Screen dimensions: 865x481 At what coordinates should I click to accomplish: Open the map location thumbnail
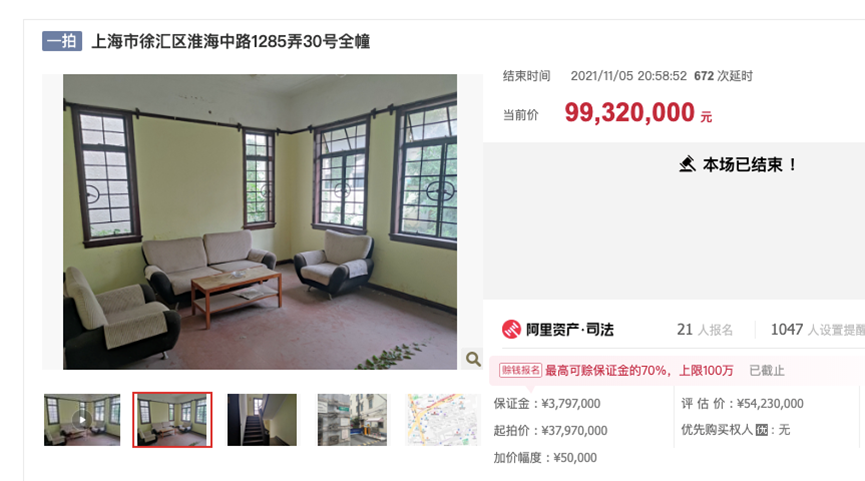443,420
